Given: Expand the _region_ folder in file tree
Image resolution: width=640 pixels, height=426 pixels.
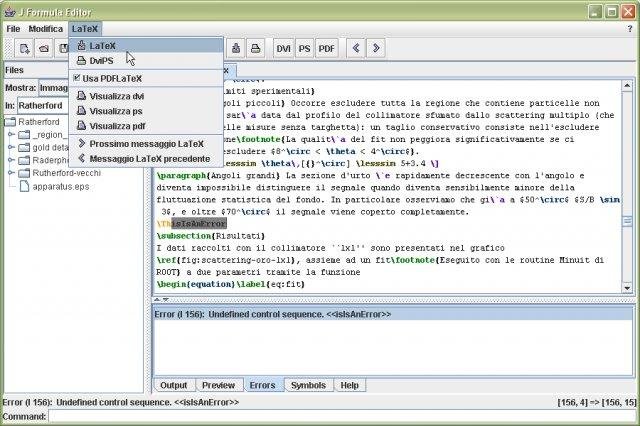Looking at the screenshot, I should pos(10,134).
